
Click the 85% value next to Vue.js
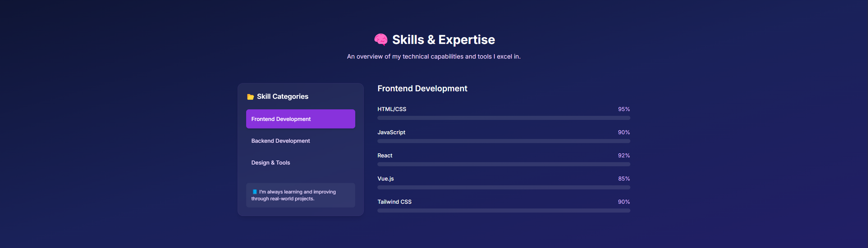[x=623, y=179]
